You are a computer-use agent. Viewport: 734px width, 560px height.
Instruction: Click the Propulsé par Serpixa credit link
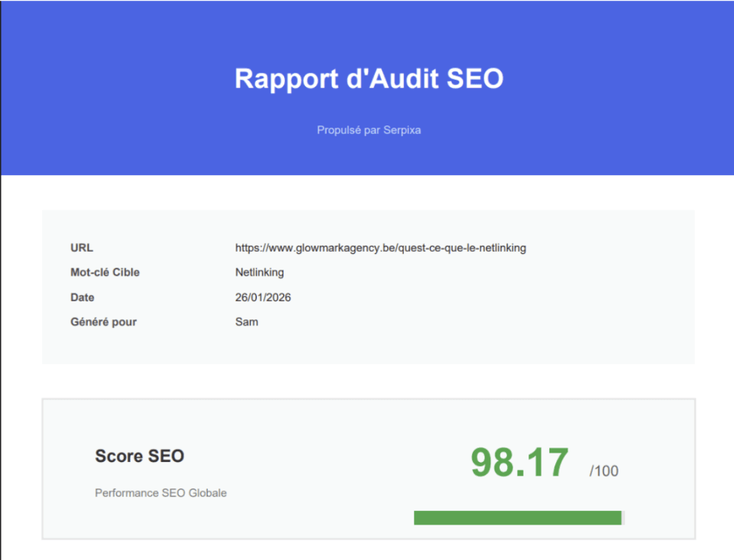point(368,130)
